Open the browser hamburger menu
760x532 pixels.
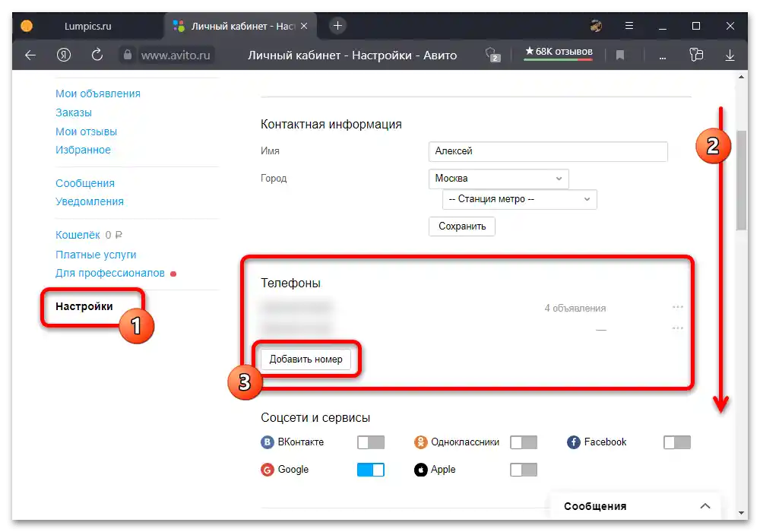coord(629,26)
